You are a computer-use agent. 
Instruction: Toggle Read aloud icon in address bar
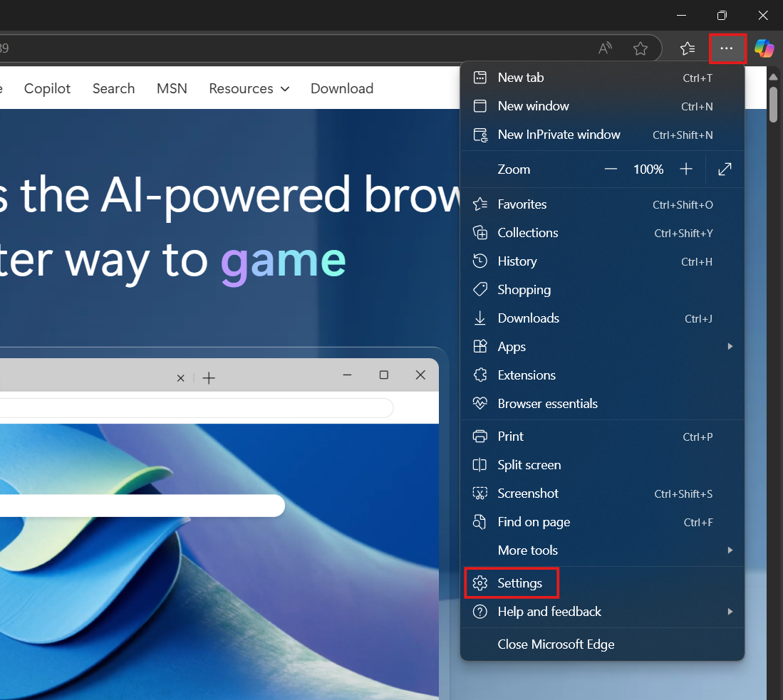point(605,48)
